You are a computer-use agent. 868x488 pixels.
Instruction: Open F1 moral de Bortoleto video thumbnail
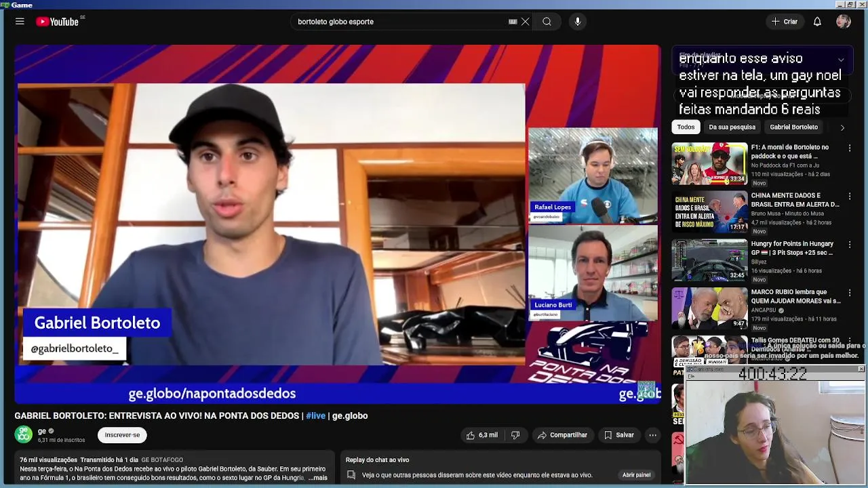[709, 163]
